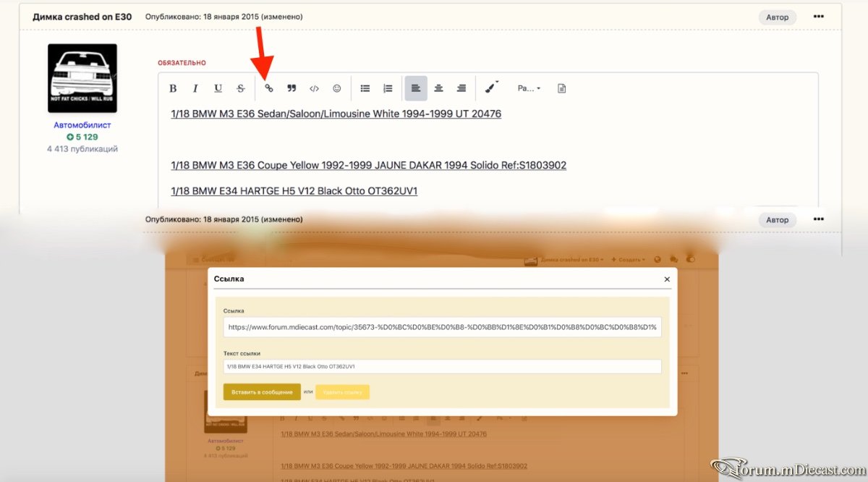The height and width of the screenshot is (482, 868).
Task: Open the BMW M3 E36 Coupe Yellow link
Action: pos(369,165)
